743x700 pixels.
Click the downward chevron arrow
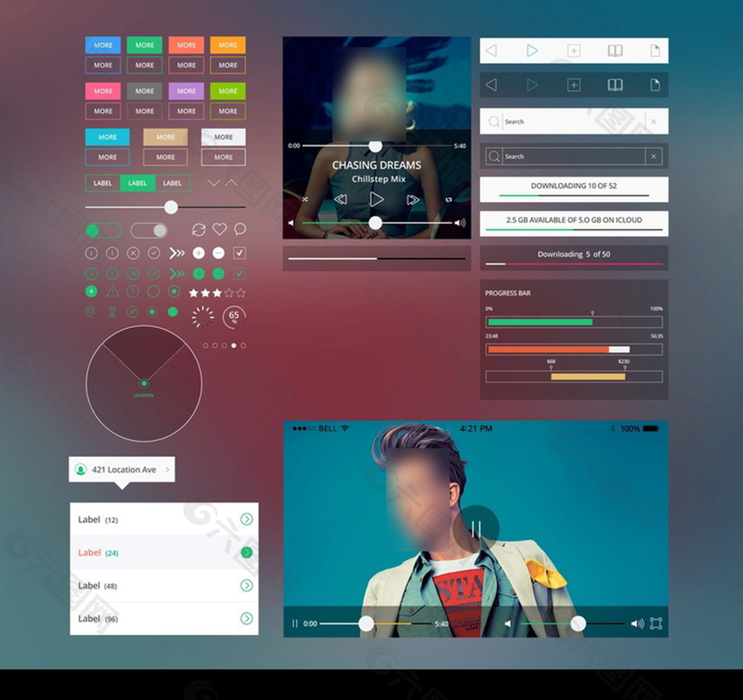point(214,183)
